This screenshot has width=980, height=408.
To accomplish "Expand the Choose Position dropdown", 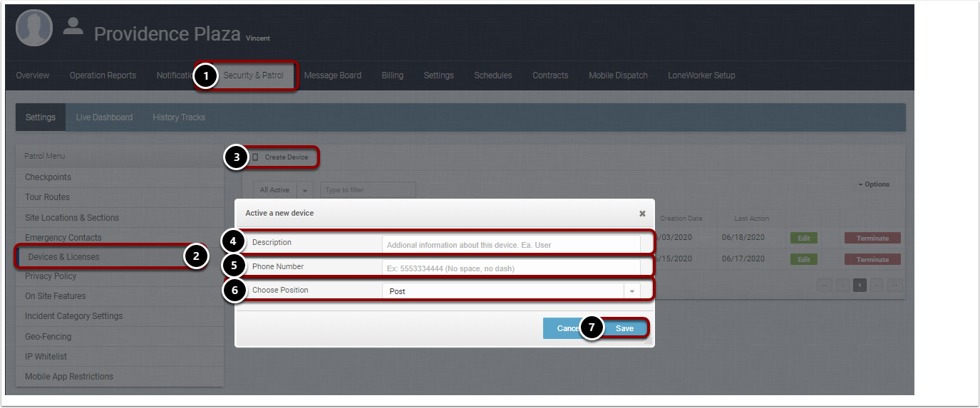I will 632,291.
